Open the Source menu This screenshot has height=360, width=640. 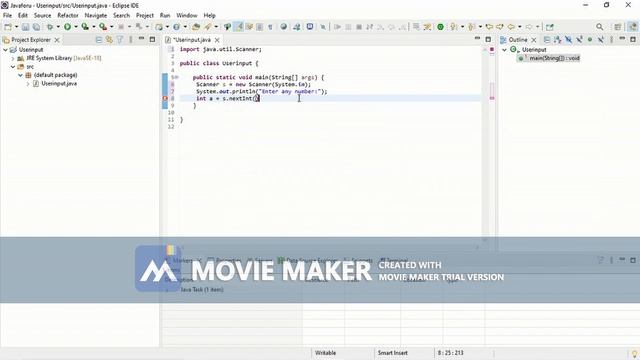tap(42, 16)
